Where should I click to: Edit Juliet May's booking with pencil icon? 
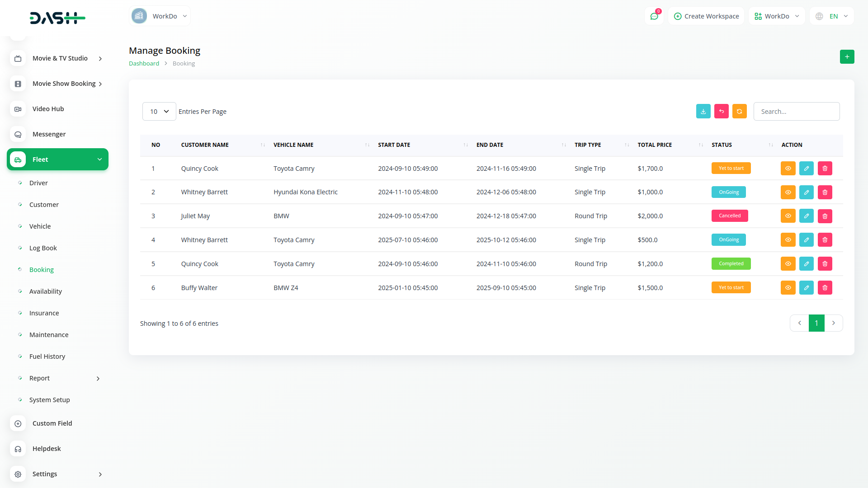tap(806, 216)
